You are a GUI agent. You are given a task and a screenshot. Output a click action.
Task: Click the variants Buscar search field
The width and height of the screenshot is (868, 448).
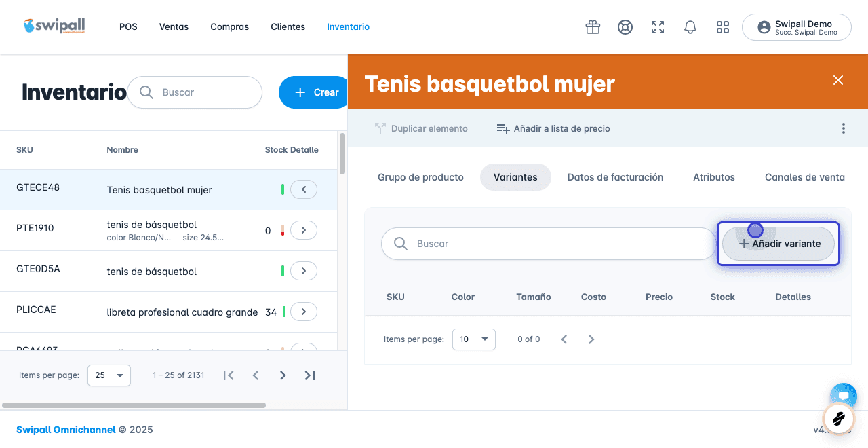[549, 244]
